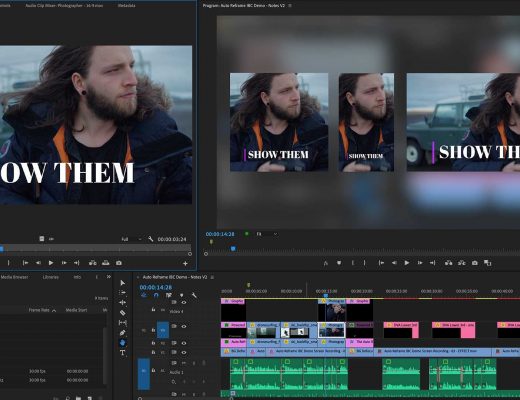Mark In point in Program monitor
Viewport: 520px width, 400px height.
pyautogui.click(x=352, y=263)
